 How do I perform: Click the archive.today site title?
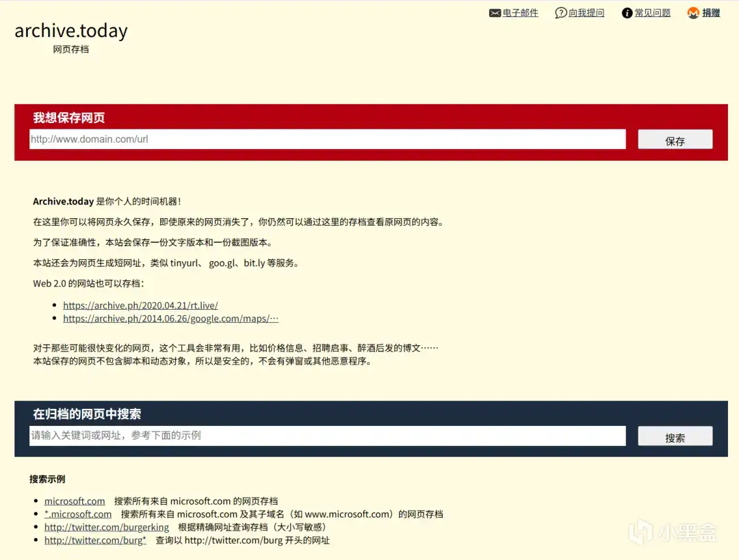coord(71,31)
